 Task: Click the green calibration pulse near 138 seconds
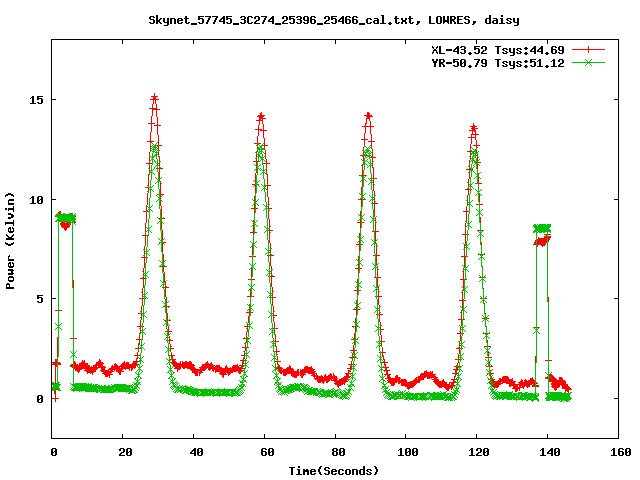542,228
